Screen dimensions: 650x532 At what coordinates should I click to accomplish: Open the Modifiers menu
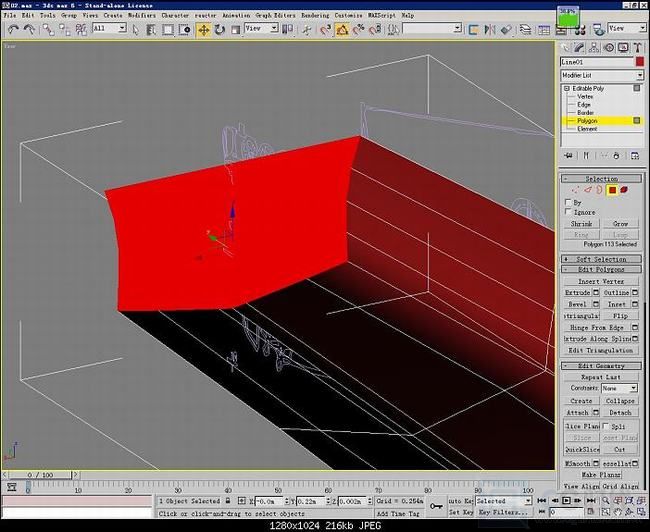click(142, 15)
